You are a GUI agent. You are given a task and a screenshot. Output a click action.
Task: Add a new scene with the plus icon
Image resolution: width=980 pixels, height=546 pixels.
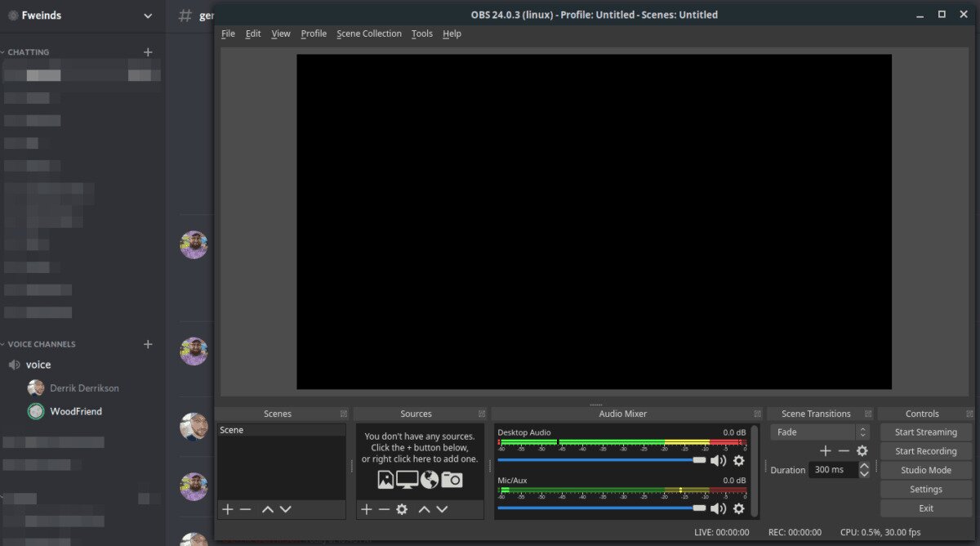[x=227, y=509]
